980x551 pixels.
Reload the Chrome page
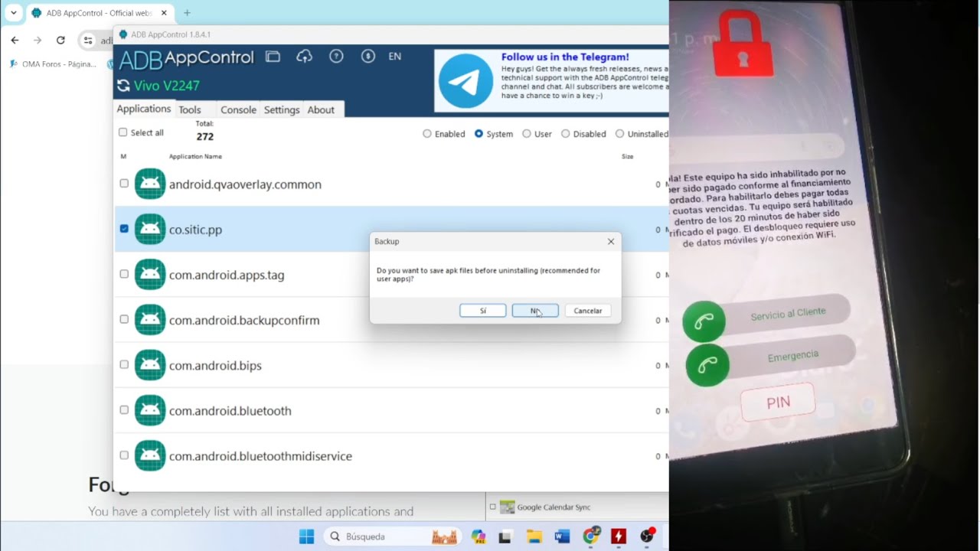click(60, 40)
